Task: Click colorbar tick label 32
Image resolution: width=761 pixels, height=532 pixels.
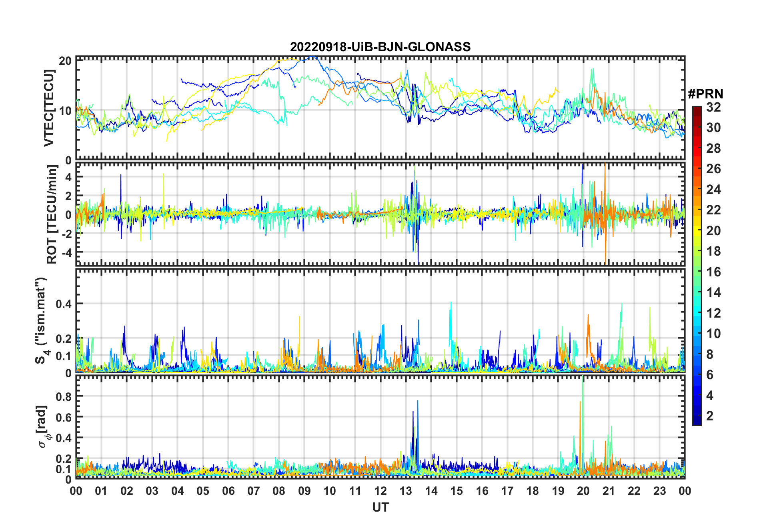Action: (714, 107)
